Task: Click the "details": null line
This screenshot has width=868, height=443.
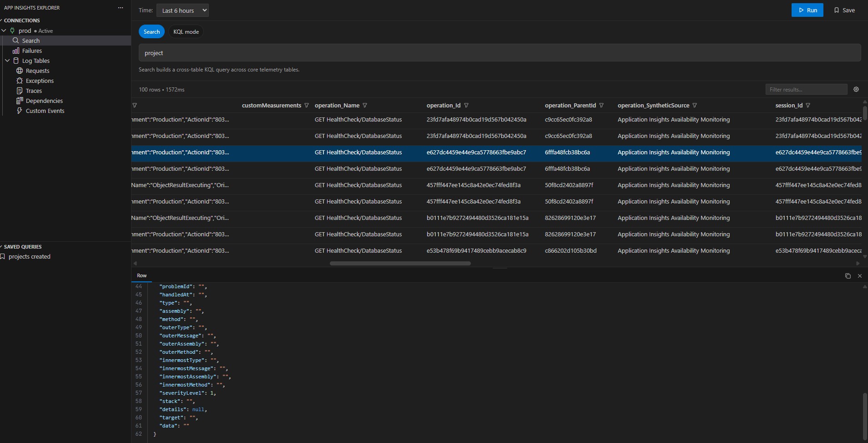Action: point(183,409)
